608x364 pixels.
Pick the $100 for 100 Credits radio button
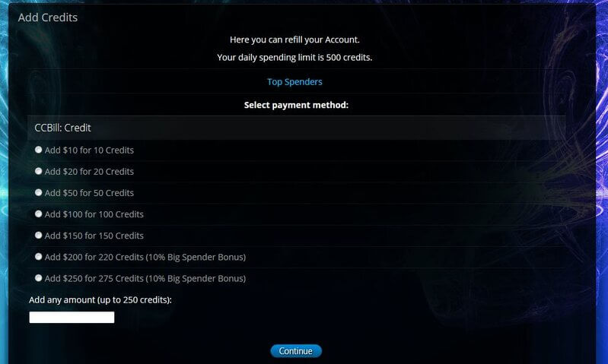point(38,214)
